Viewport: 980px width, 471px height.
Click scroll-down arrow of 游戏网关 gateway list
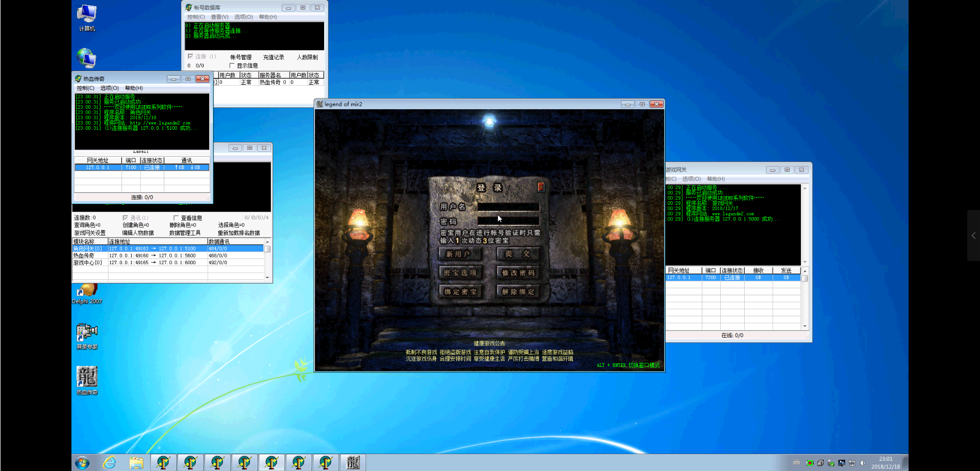click(805, 326)
